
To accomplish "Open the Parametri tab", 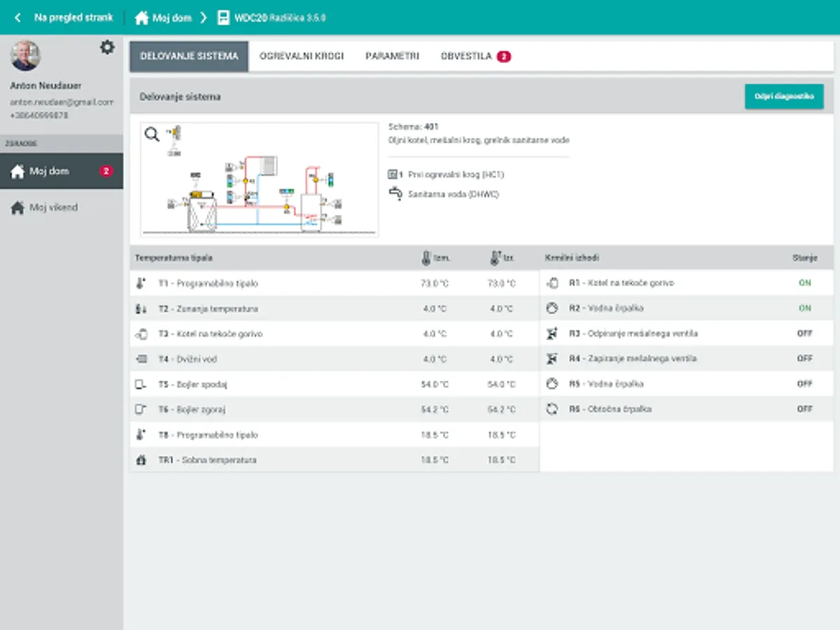I will (392, 56).
